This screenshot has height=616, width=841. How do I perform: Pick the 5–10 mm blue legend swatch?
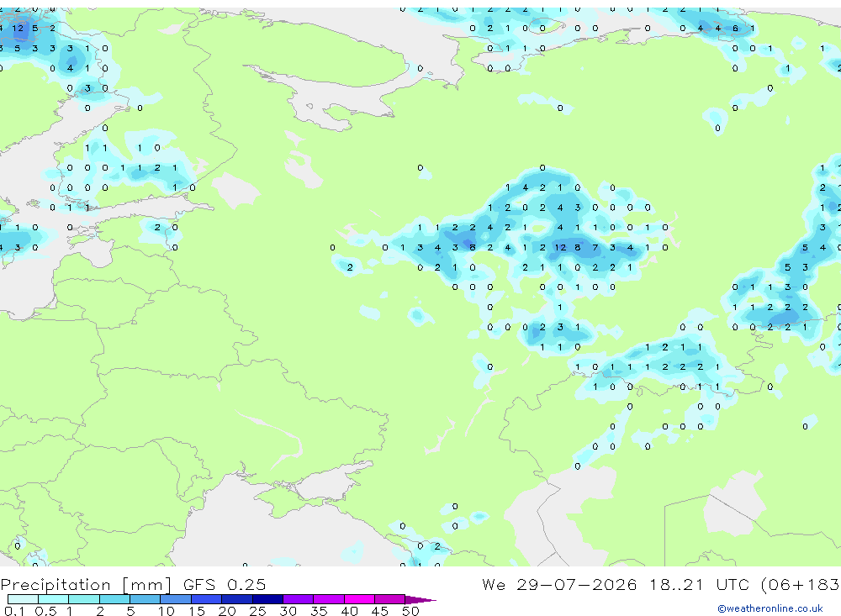[145, 599]
